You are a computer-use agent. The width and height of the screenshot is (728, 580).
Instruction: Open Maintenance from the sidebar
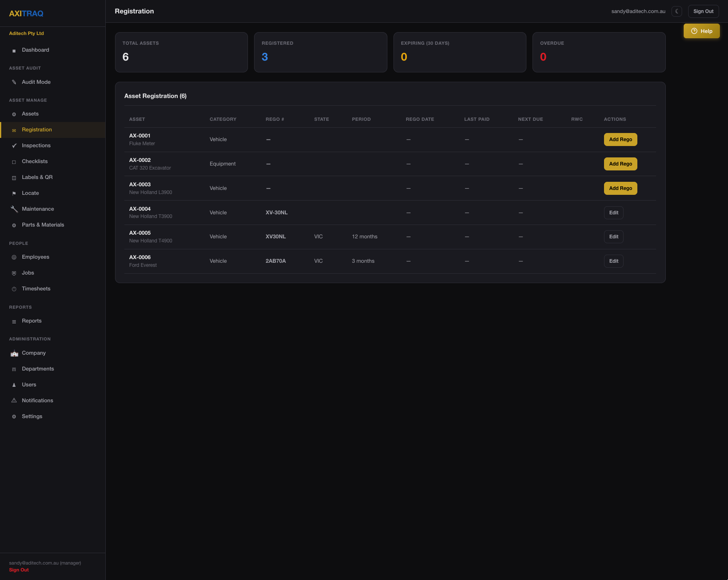[53, 209]
